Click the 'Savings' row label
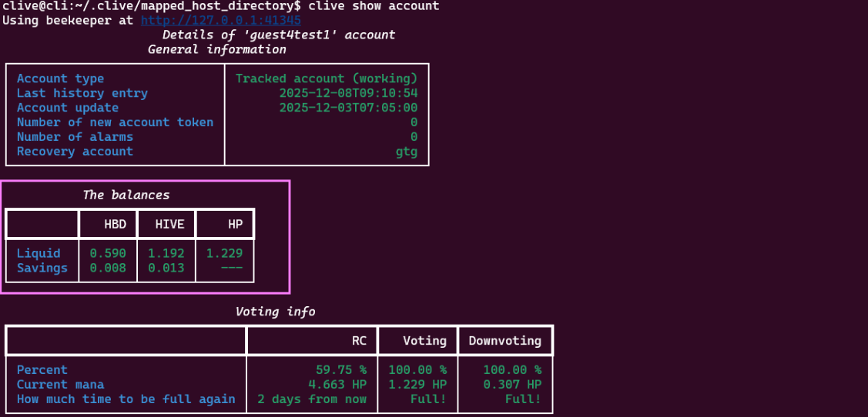Viewport: 868px width, 417px height. click(42, 268)
